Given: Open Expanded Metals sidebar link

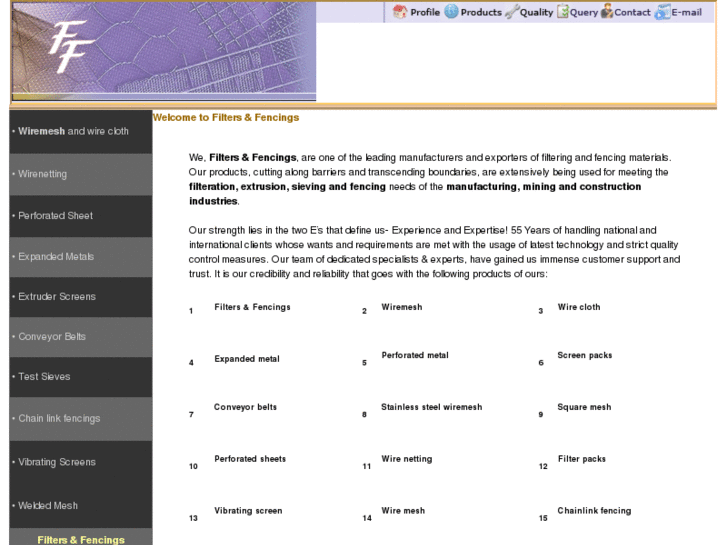Looking at the screenshot, I should (x=81, y=256).
